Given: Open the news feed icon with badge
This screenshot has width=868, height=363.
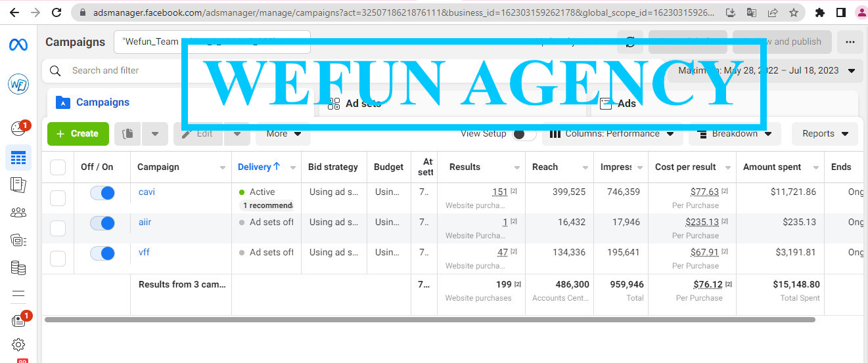Looking at the screenshot, I should [x=18, y=321].
